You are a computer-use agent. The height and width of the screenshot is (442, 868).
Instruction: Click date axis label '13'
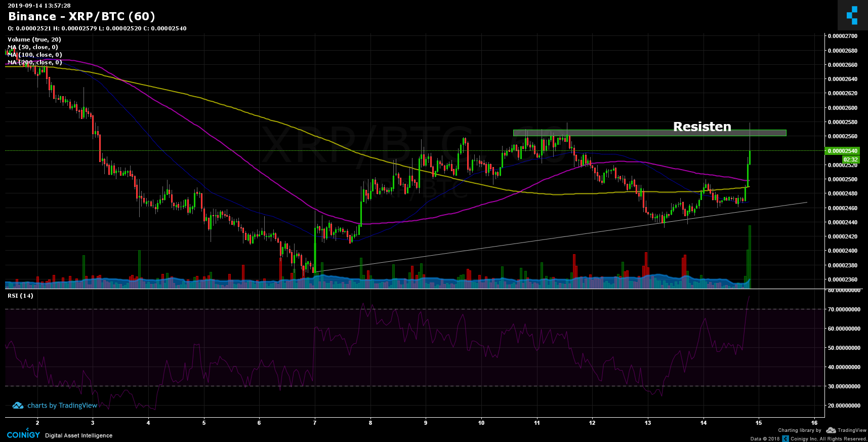[x=648, y=423]
